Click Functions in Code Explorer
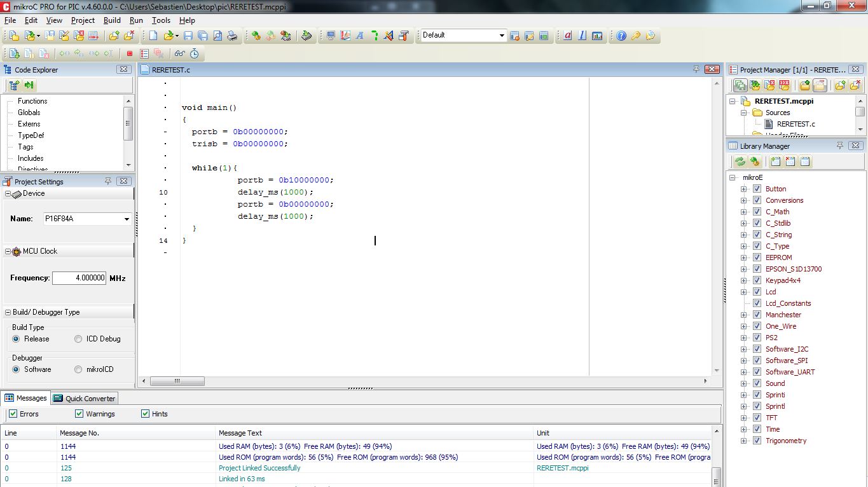Viewport: 868px width, 487px height. (32, 101)
